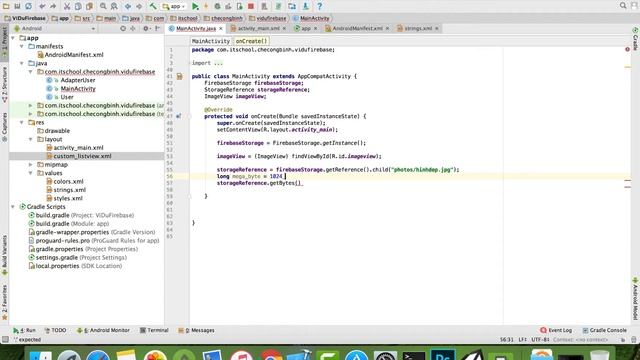
Task: Switch to MainActivity.java editor tab
Action: point(196,29)
